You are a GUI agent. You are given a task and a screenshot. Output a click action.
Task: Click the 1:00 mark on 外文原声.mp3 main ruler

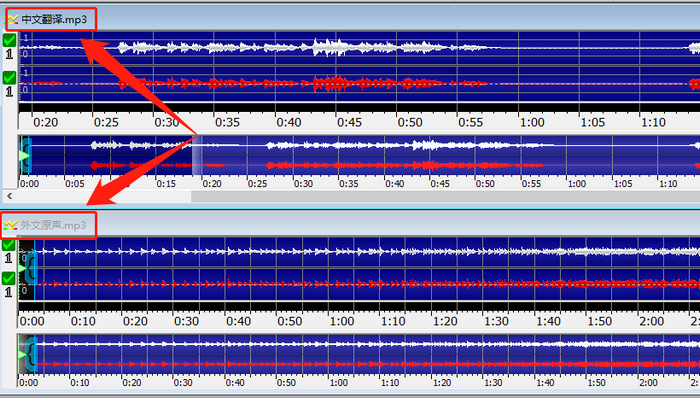coord(342,321)
